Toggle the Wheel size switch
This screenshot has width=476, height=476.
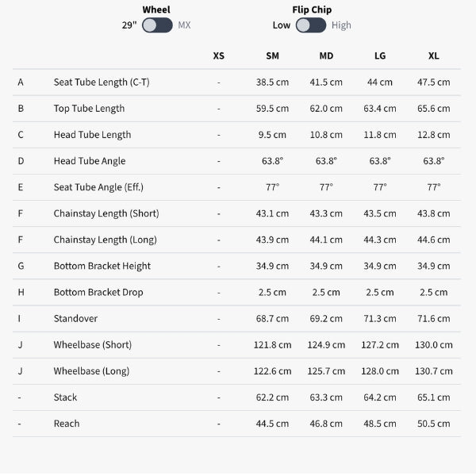tap(158, 25)
